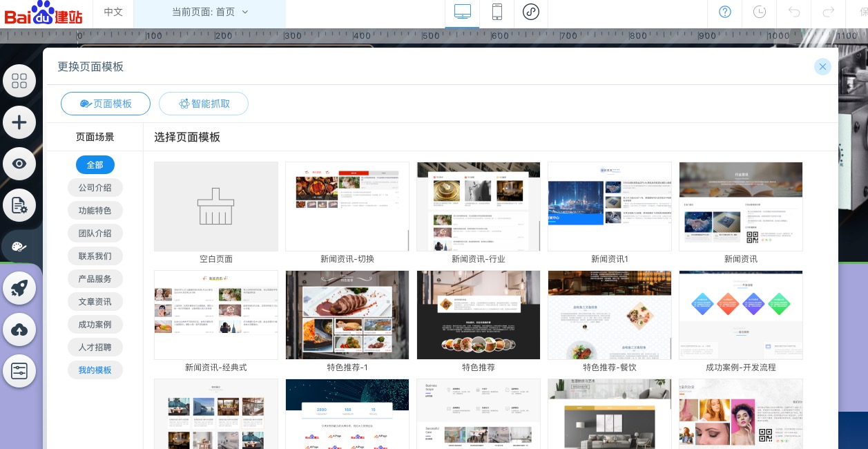Close the 更换页面模板 dialog
This screenshot has height=449, width=868.
[x=822, y=66]
